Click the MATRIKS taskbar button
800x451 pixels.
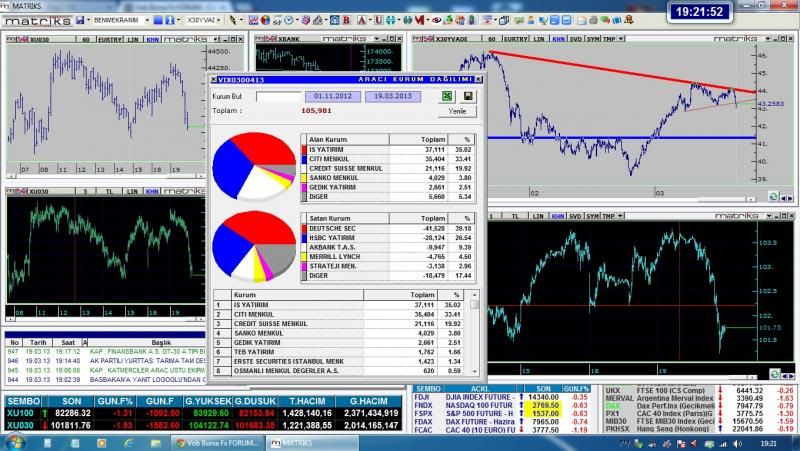pyautogui.click(x=313, y=443)
